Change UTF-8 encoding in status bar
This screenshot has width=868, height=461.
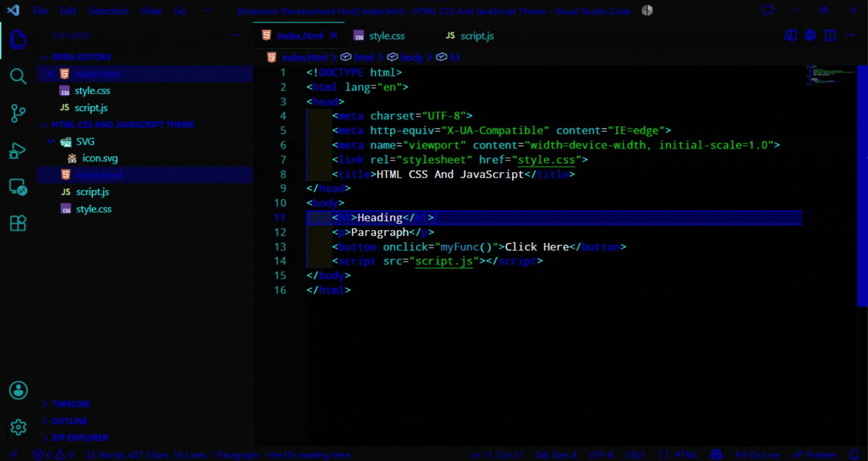click(600, 455)
